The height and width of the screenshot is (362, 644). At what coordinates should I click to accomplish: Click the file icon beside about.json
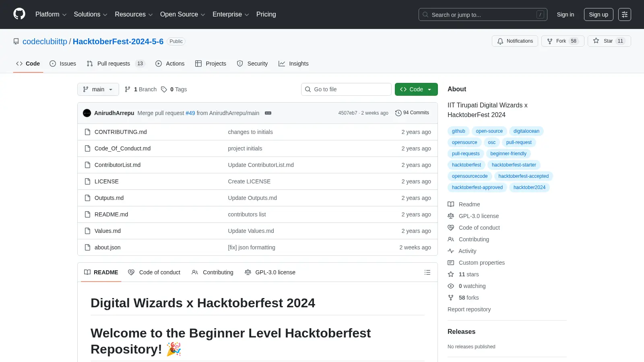87,247
